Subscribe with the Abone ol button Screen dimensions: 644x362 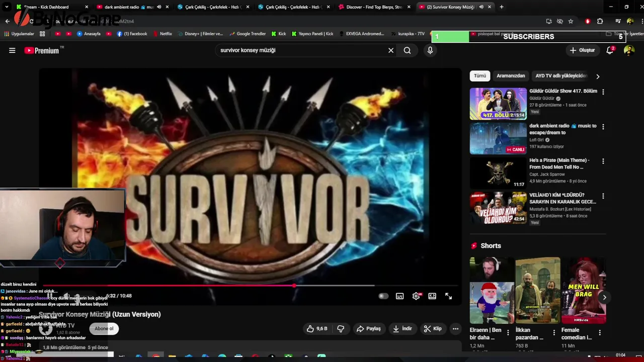(x=104, y=329)
